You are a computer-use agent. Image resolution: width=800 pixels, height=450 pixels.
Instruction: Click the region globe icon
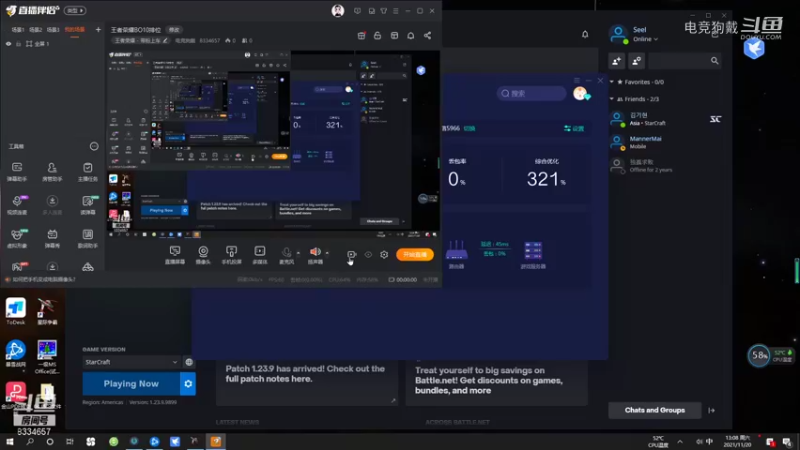(189, 362)
